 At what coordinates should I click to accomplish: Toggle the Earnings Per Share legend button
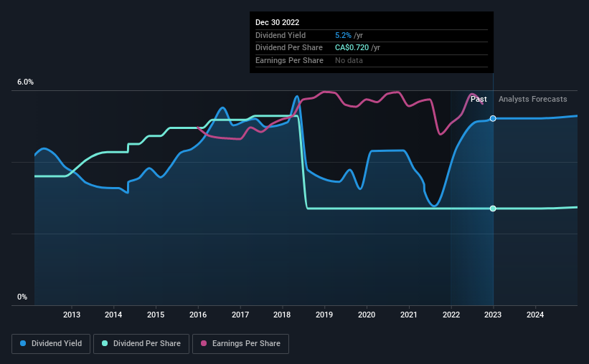point(240,344)
